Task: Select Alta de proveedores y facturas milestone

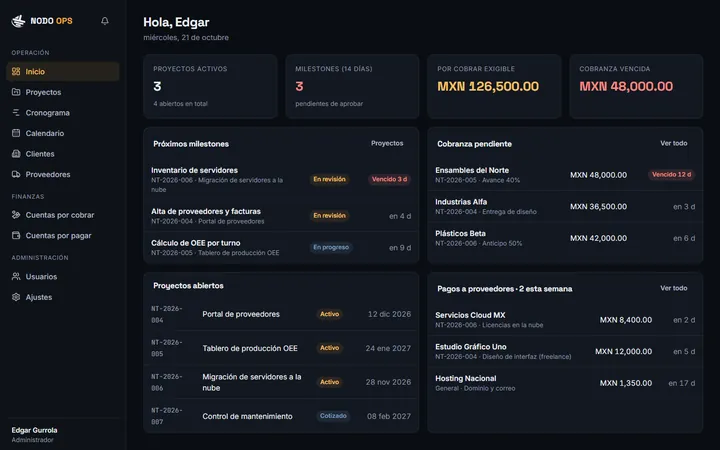Action: (281, 215)
